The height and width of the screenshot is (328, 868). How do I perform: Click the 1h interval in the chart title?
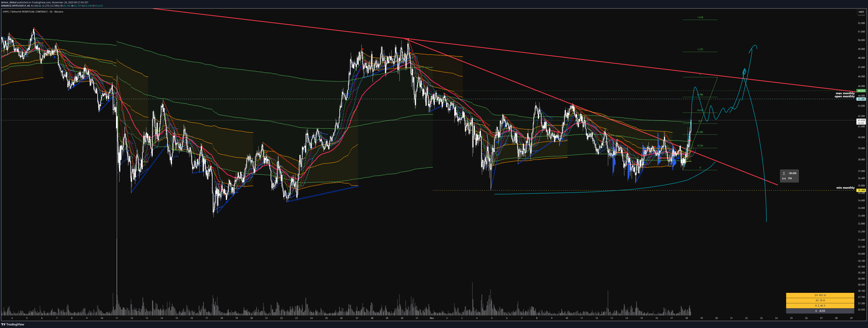coord(51,12)
